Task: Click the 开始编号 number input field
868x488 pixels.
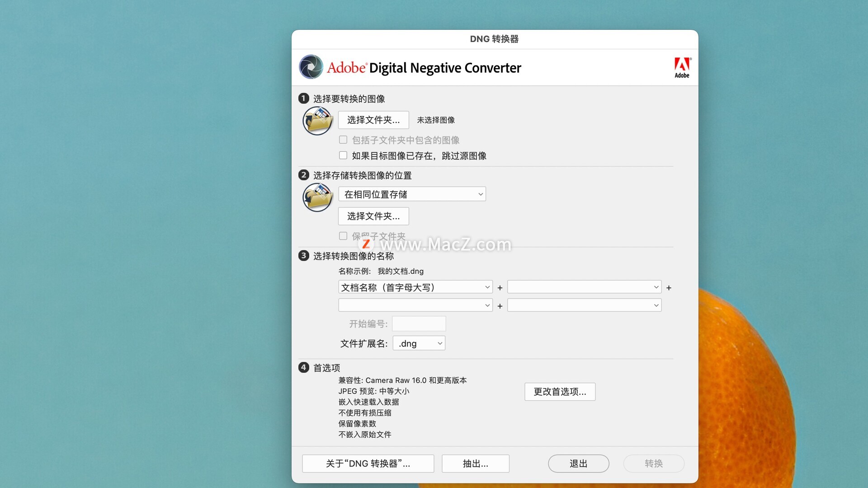Action: (419, 324)
